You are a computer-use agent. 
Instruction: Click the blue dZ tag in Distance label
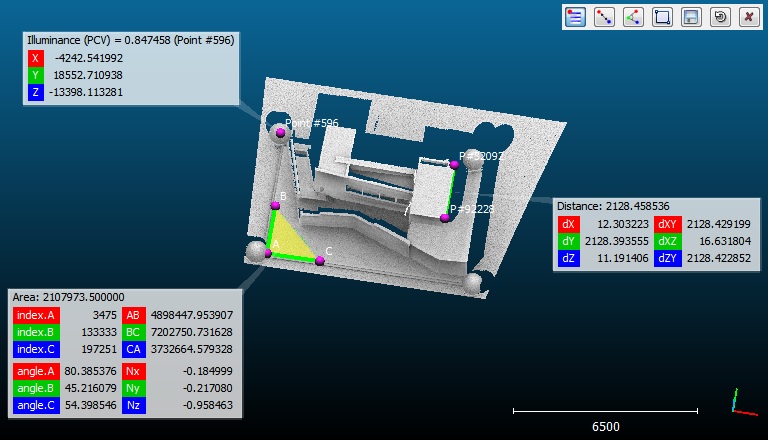coord(568,258)
